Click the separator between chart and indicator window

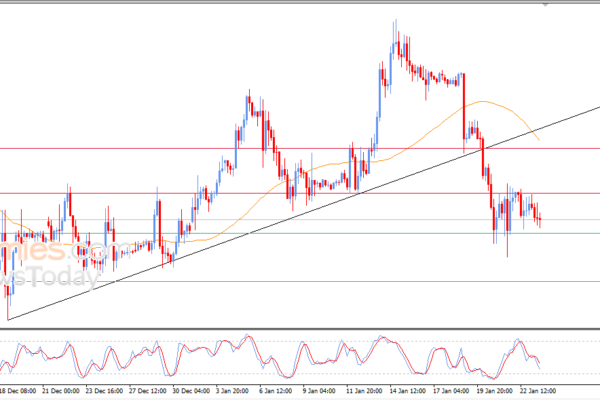pyautogui.click(x=300, y=332)
